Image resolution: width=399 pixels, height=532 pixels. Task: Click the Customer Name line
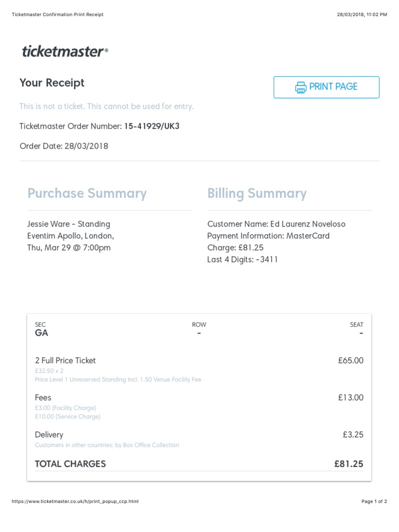276,224
